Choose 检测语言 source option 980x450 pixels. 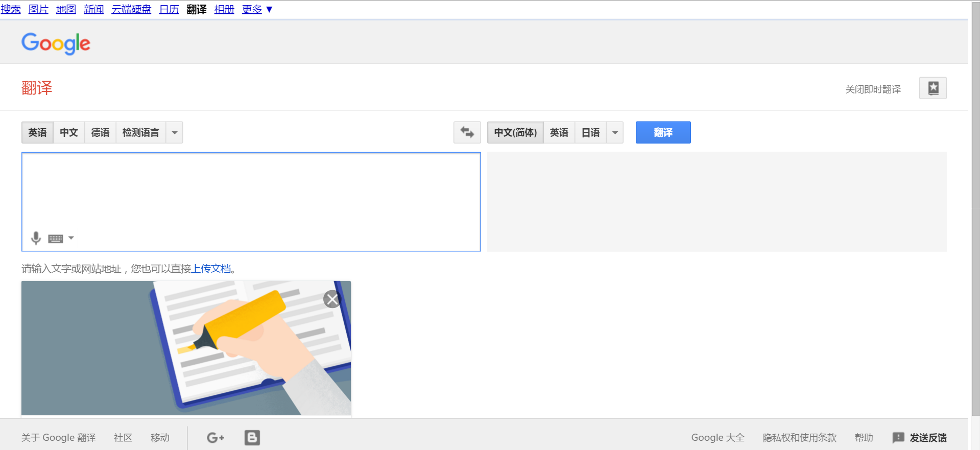pyautogui.click(x=141, y=132)
